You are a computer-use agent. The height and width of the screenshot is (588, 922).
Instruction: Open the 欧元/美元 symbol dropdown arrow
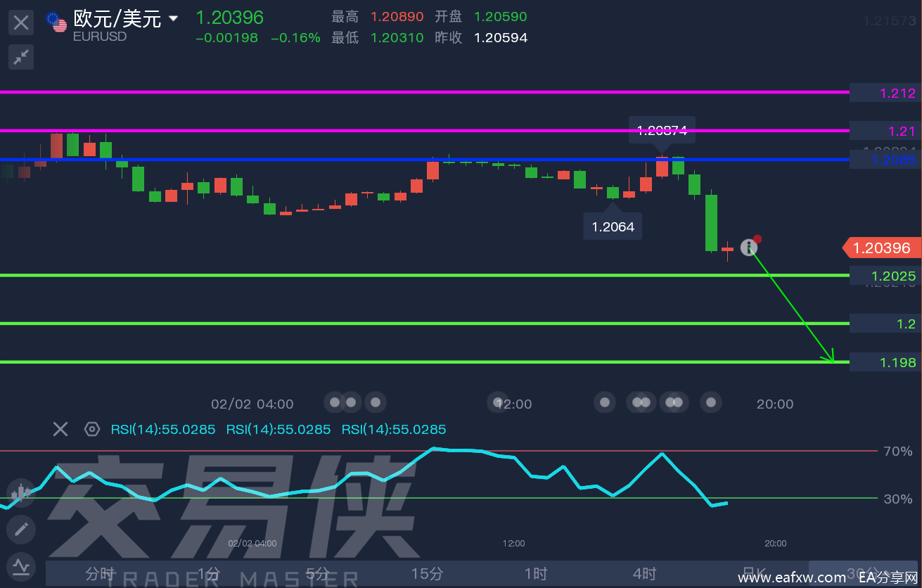173,19
